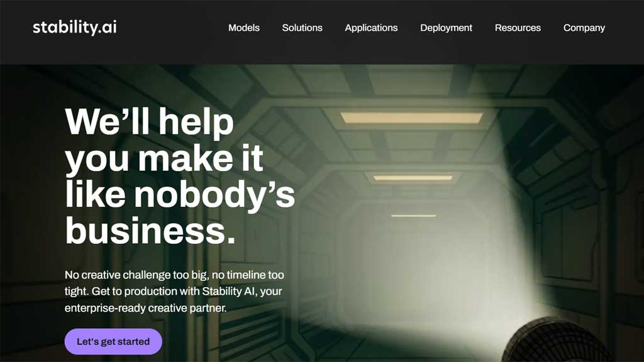Click the "enterprise-ready creative partner" text line

click(x=145, y=308)
